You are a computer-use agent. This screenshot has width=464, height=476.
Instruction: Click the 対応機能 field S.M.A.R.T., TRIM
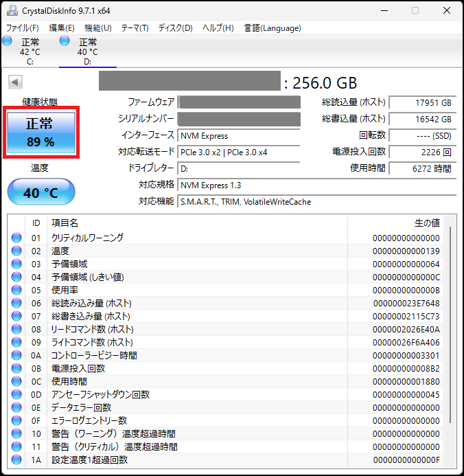pyautogui.click(x=317, y=201)
